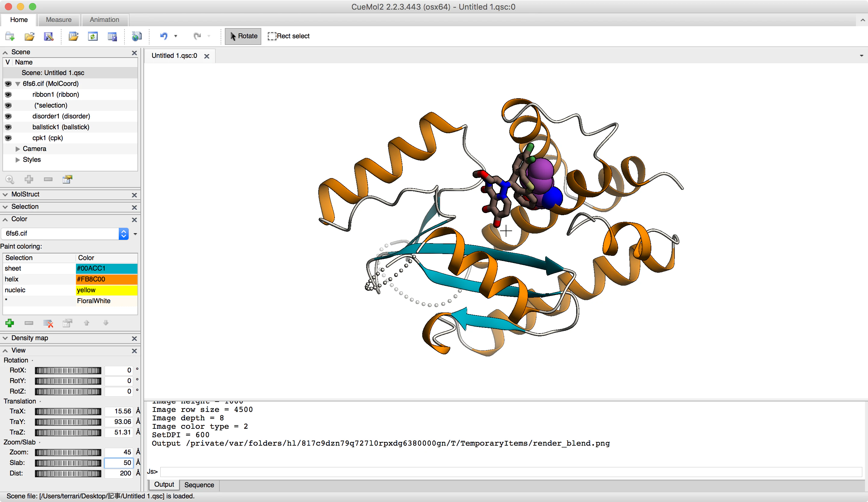
Task: Open the undo history dropdown arrow
Action: [x=176, y=36]
